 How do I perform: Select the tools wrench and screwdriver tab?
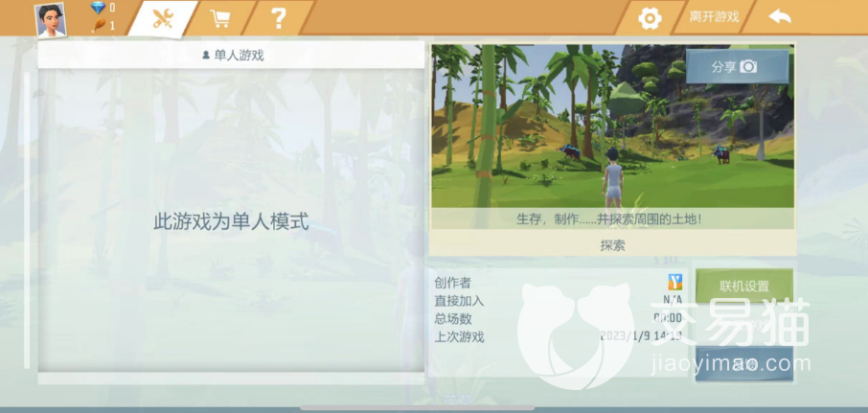163,19
